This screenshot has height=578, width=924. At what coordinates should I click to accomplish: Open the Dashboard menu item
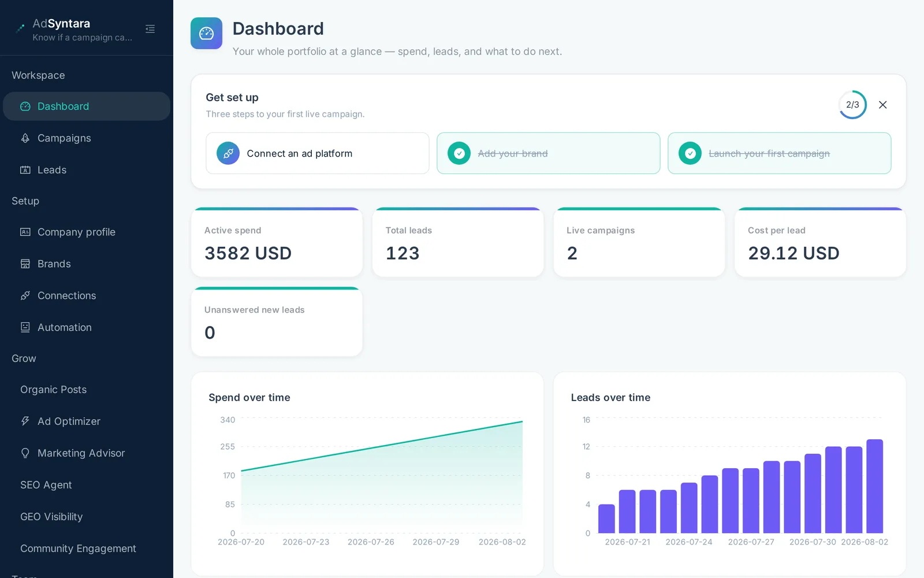point(87,106)
